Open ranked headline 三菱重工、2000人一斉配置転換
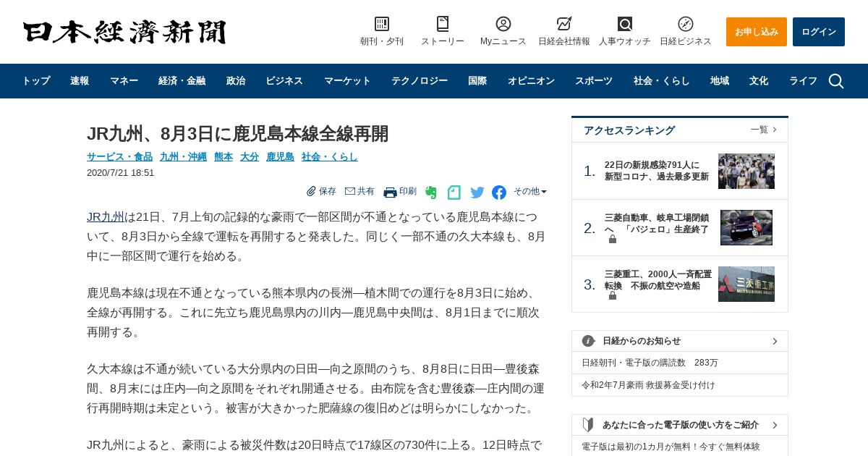The height and width of the screenshot is (456, 868). point(658,279)
